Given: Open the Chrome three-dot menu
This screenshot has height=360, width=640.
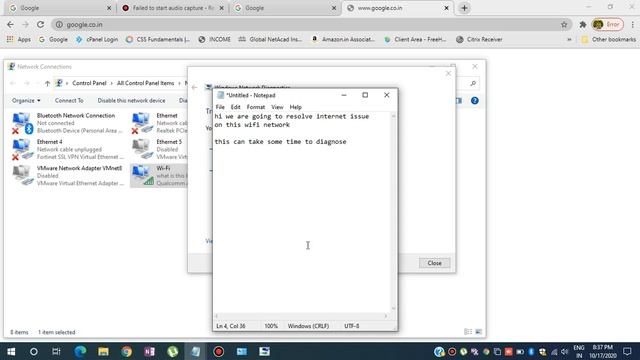Looking at the screenshot, I should pyautogui.click(x=632, y=24).
